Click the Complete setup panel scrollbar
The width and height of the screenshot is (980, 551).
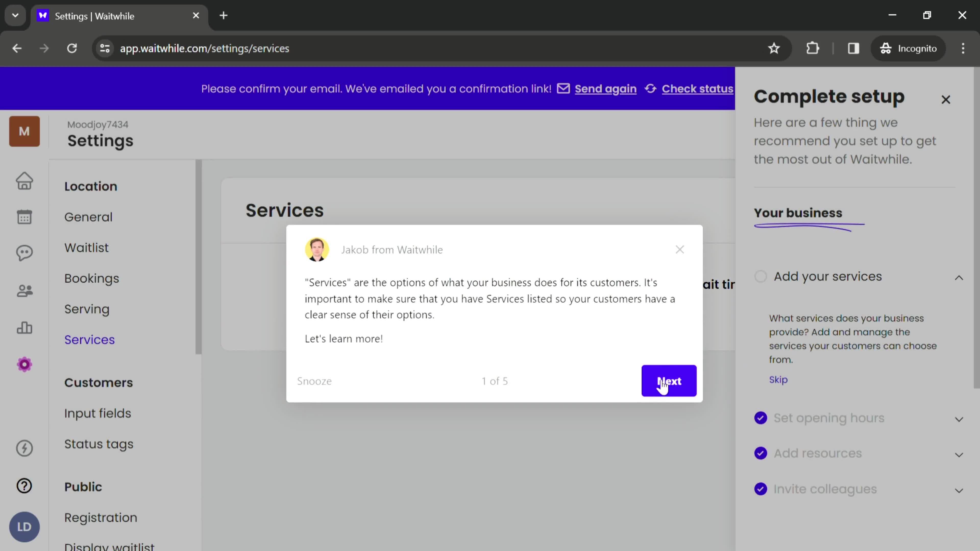coord(977,227)
